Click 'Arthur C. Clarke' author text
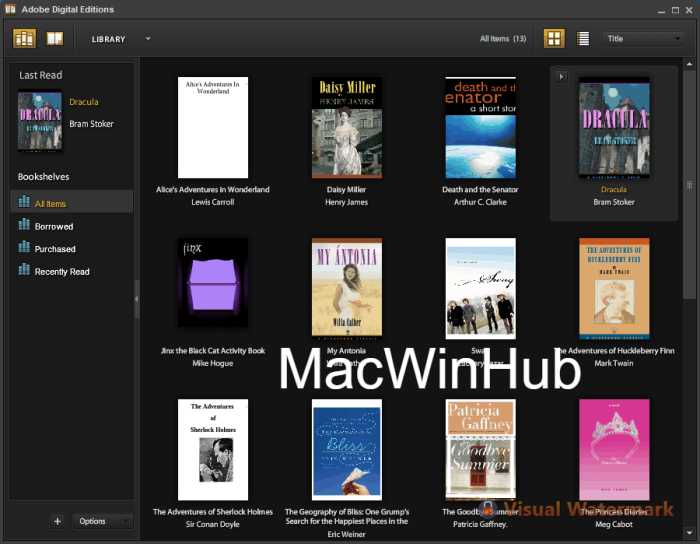Viewport: 700px width, 544px height. pos(480,202)
